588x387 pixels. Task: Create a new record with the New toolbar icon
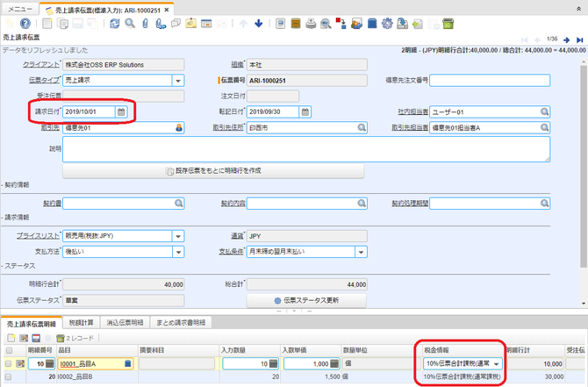tap(47, 24)
